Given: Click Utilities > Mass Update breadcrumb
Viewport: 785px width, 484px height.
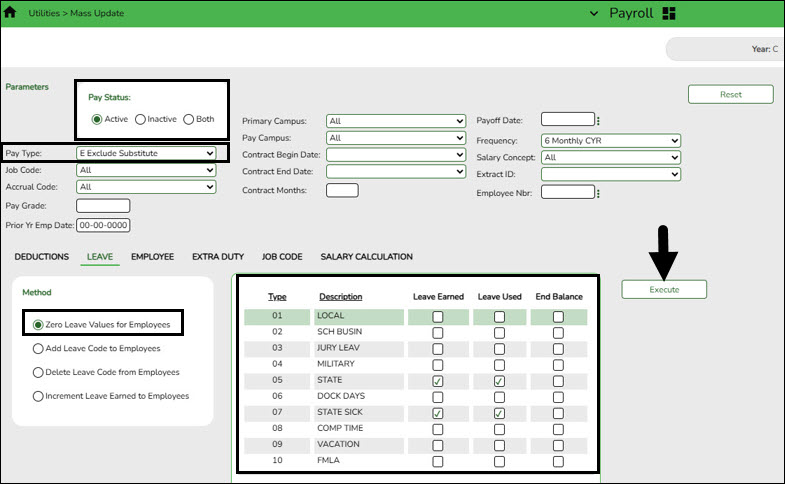Looking at the screenshot, I should [x=76, y=14].
